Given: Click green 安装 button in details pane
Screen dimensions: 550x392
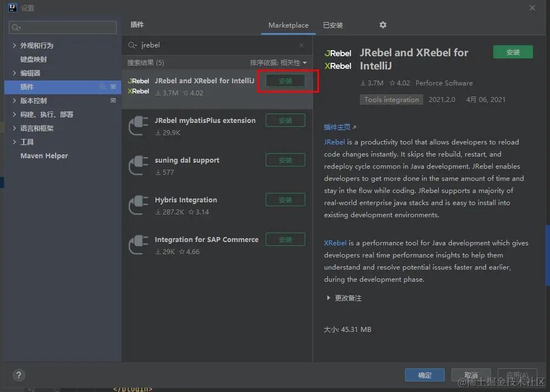Looking at the screenshot, I should coord(513,52).
